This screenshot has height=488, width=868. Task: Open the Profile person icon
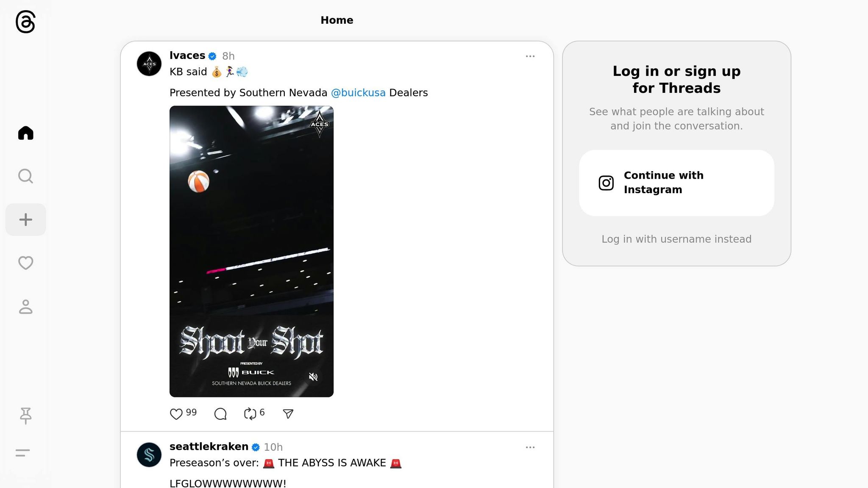pos(25,307)
